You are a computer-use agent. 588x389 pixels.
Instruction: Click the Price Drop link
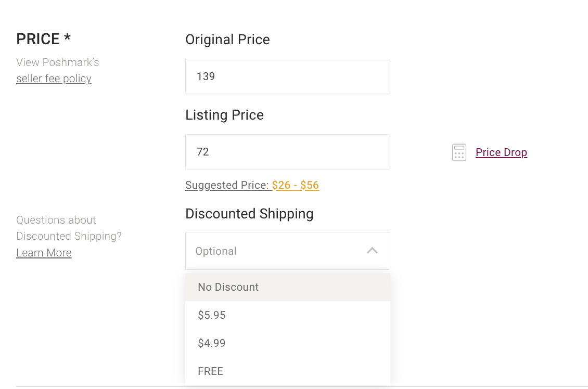(x=501, y=152)
